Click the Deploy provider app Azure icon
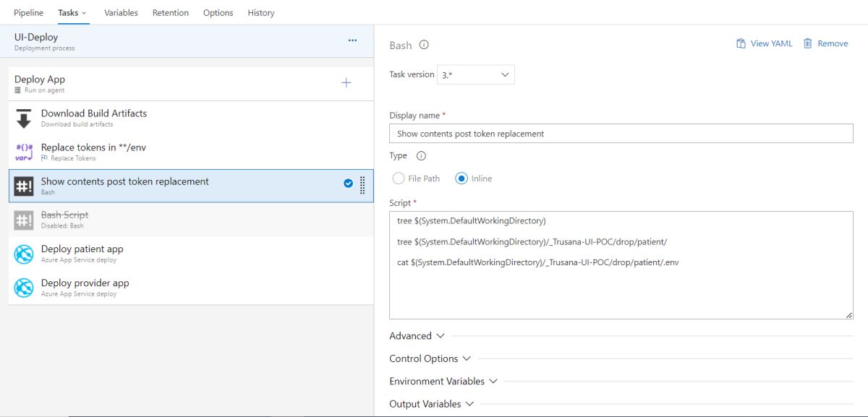Viewport: 868px width, 417px height. (24, 288)
